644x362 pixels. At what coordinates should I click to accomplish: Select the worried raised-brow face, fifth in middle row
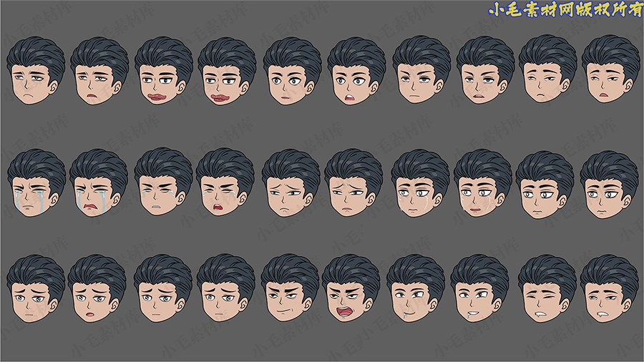point(290,185)
